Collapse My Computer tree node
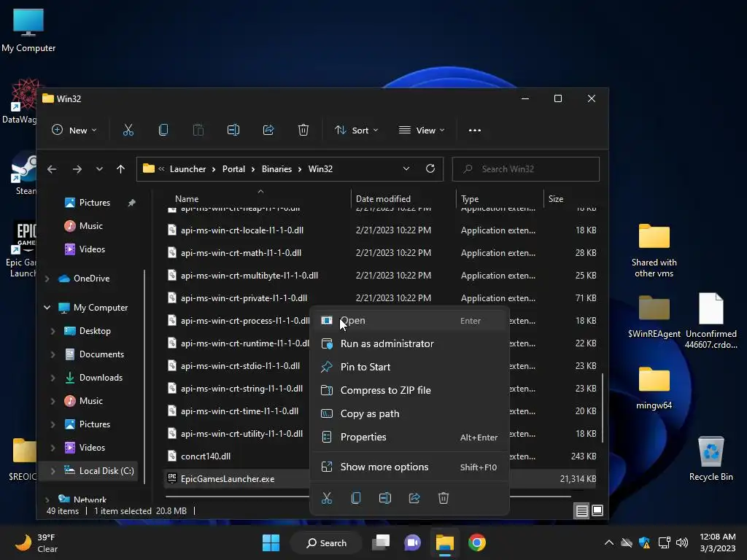 47,308
